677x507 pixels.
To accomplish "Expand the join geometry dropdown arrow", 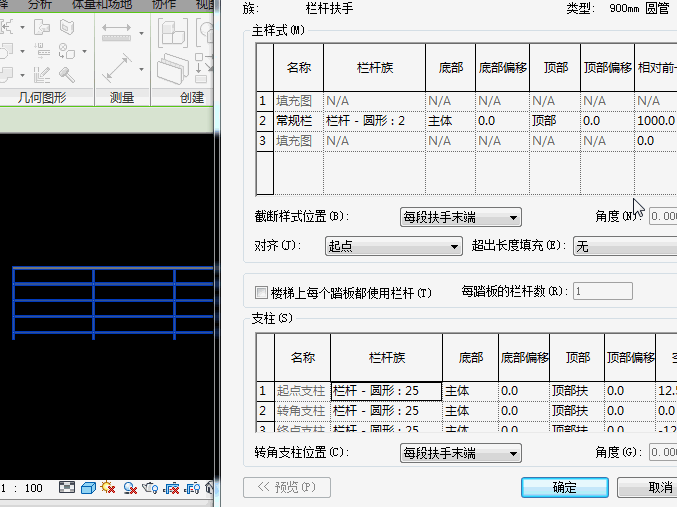I will tap(22, 75).
